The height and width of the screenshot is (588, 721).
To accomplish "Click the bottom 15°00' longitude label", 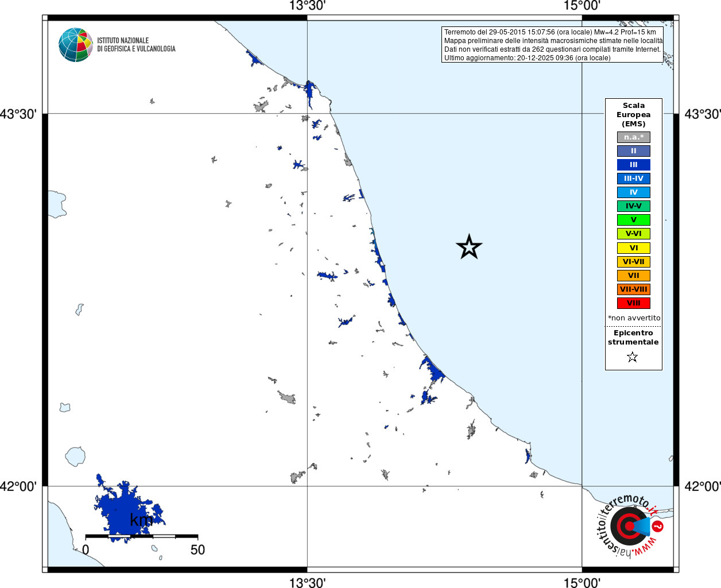I will pyautogui.click(x=582, y=582).
